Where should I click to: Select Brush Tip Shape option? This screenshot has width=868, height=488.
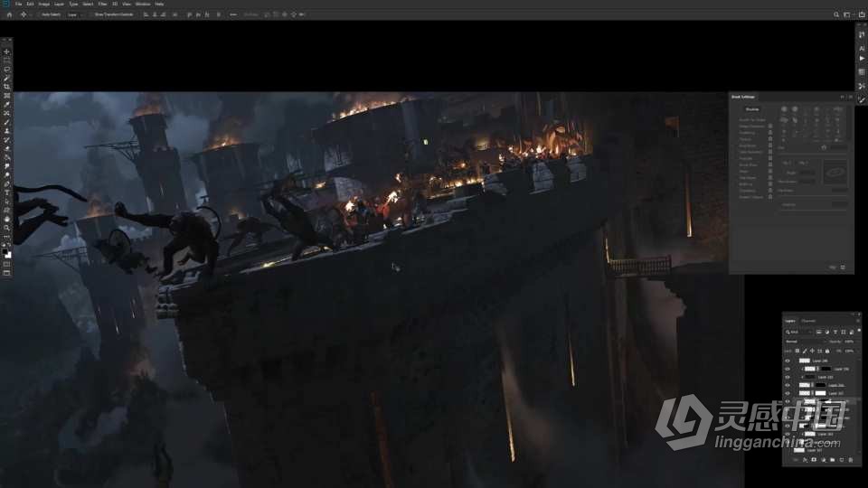752,119
